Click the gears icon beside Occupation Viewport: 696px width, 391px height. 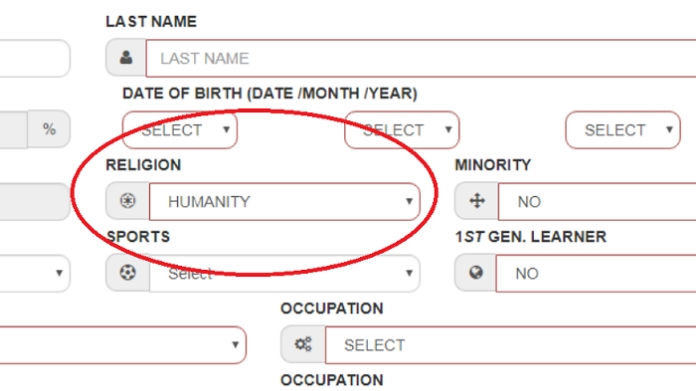303,344
